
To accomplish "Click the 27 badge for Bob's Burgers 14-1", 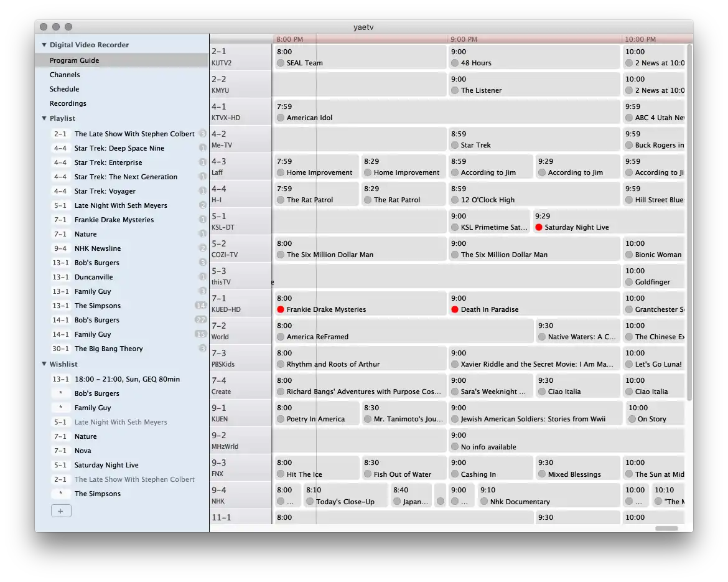I will (200, 319).
